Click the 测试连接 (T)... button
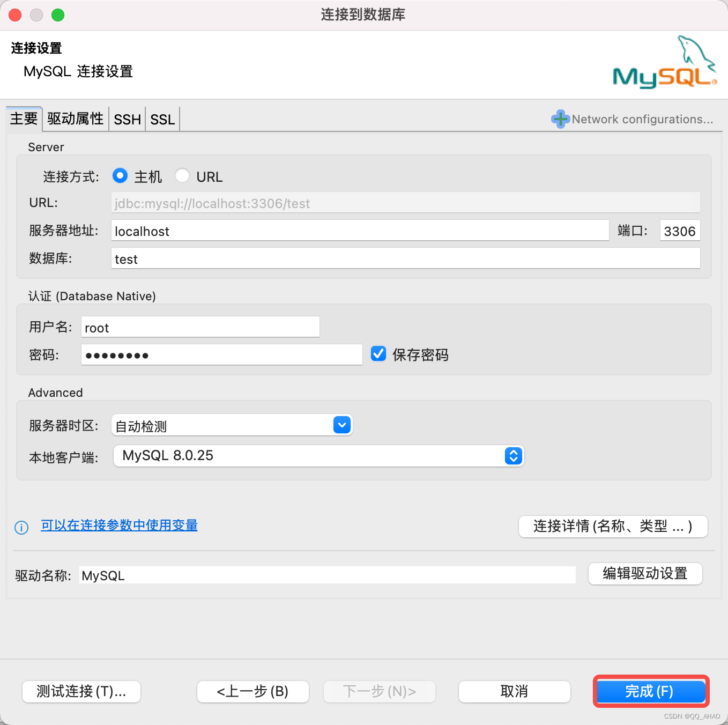 [x=81, y=691]
